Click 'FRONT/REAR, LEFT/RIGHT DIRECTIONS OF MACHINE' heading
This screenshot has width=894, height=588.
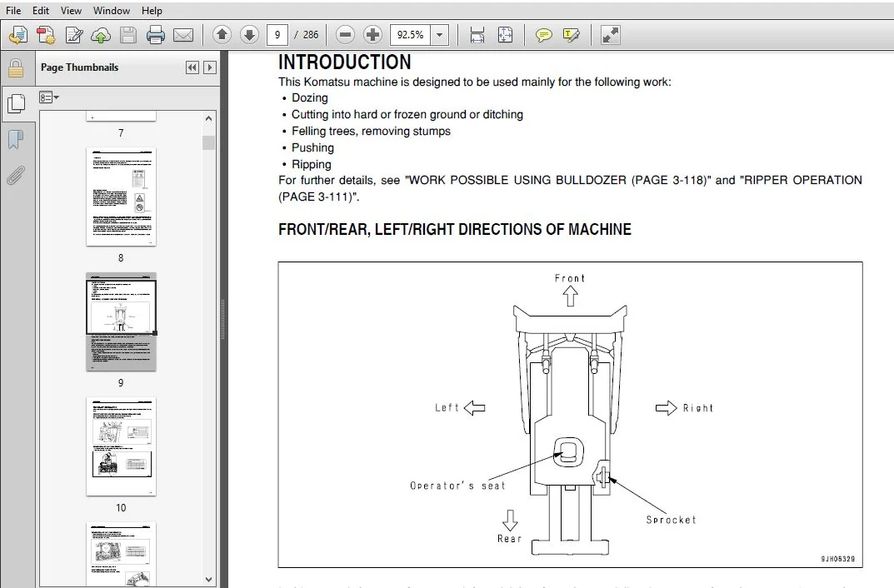click(455, 230)
